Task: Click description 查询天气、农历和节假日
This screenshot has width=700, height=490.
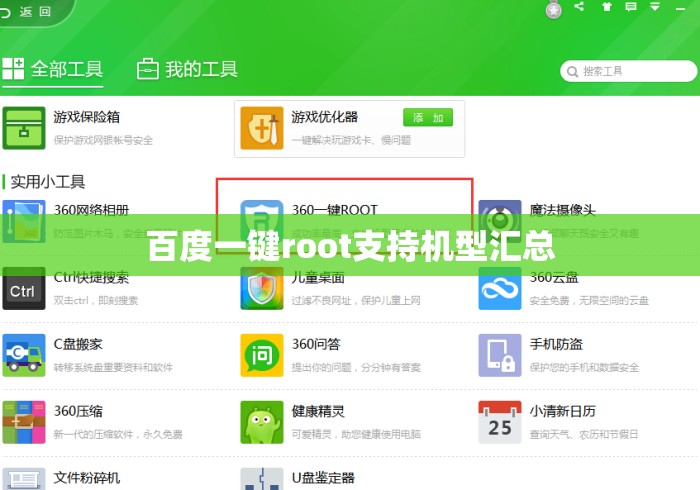Action: 583,435
